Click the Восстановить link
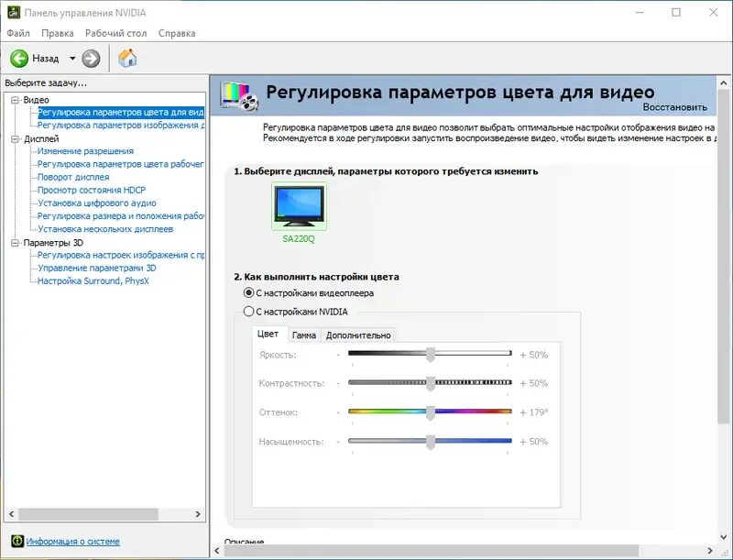733x560 pixels. pyautogui.click(x=674, y=107)
